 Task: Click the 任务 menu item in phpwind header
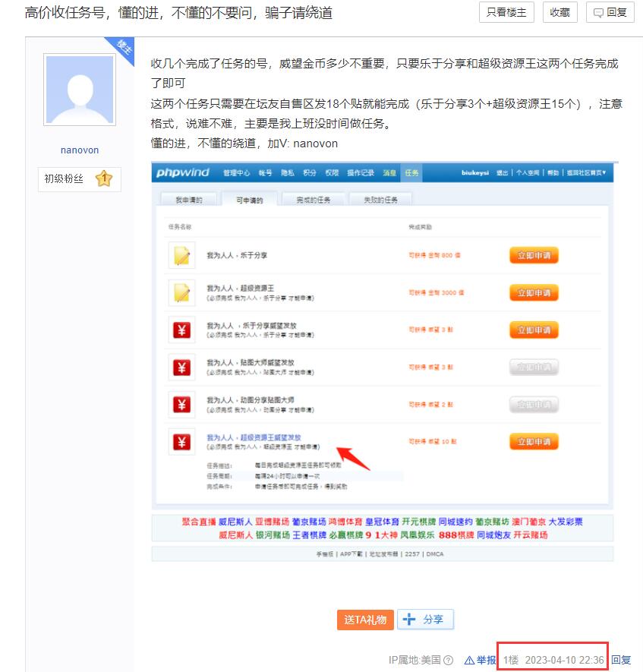point(411,173)
